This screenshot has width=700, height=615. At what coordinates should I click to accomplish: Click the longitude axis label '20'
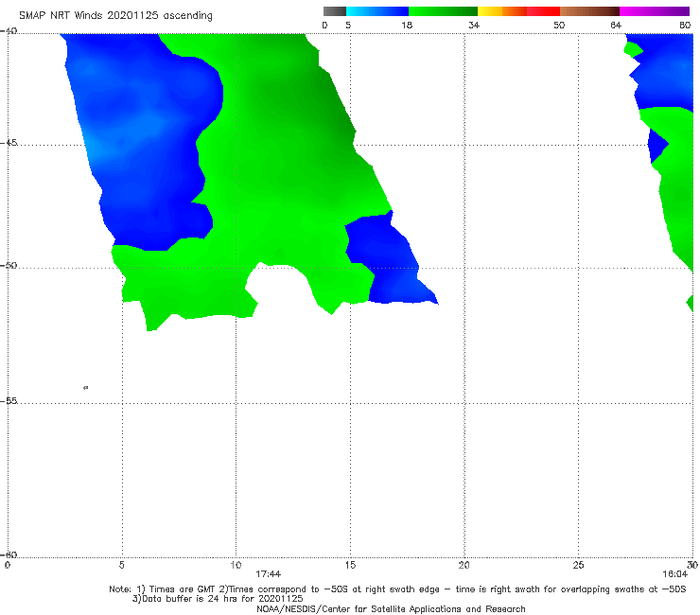(x=464, y=565)
